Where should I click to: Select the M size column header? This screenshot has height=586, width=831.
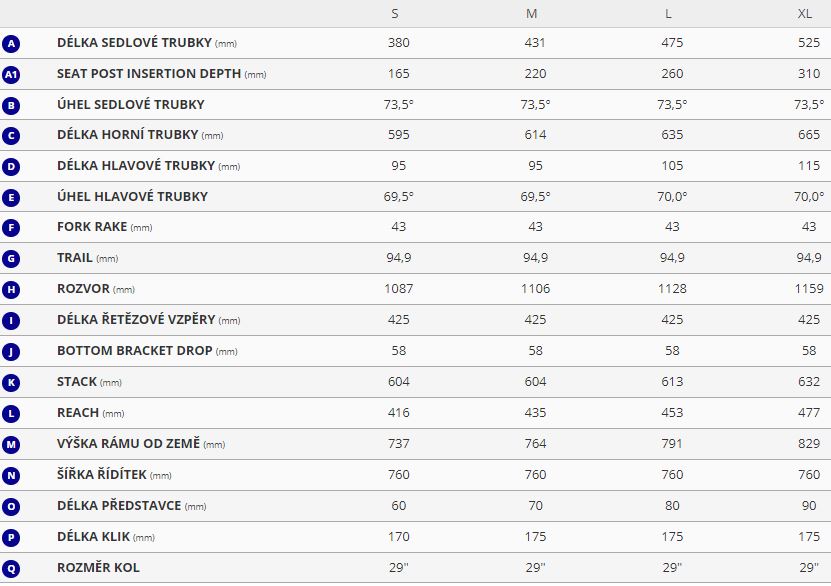point(532,14)
